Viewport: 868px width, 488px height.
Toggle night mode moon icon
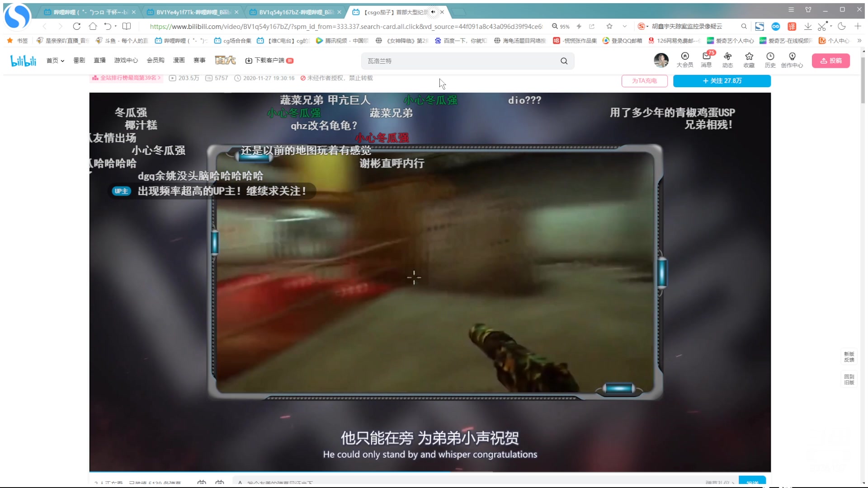click(x=842, y=26)
